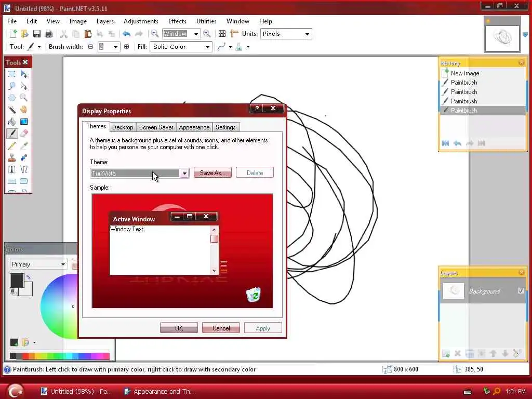Select the Zoom tool in Tools panel
Viewport: 532px width, 399px height.
(24, 98)
